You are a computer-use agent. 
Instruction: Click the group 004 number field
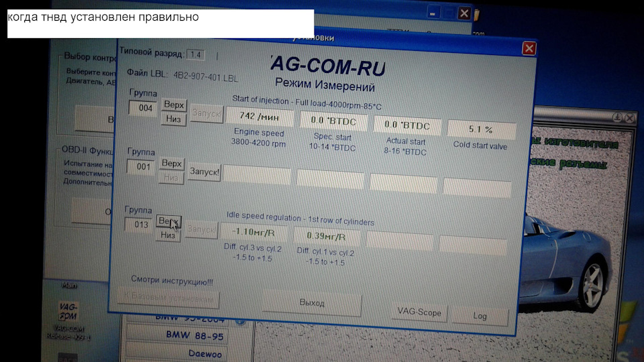tap(143, 108)
